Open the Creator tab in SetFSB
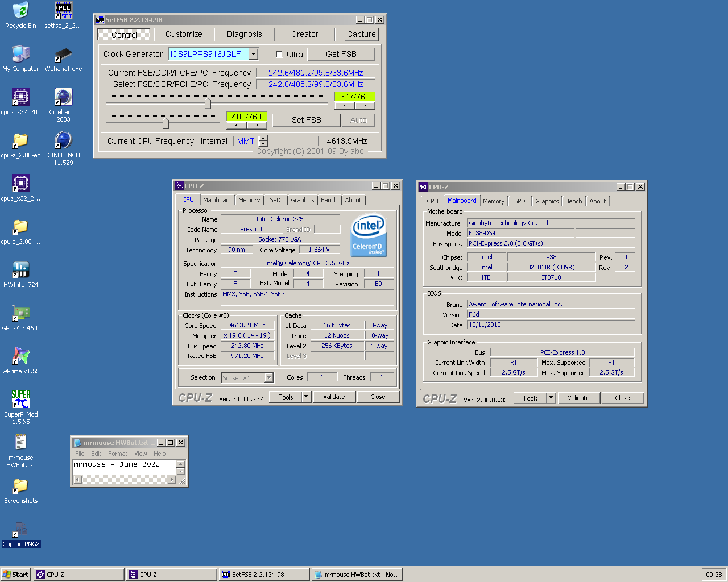 305,34
